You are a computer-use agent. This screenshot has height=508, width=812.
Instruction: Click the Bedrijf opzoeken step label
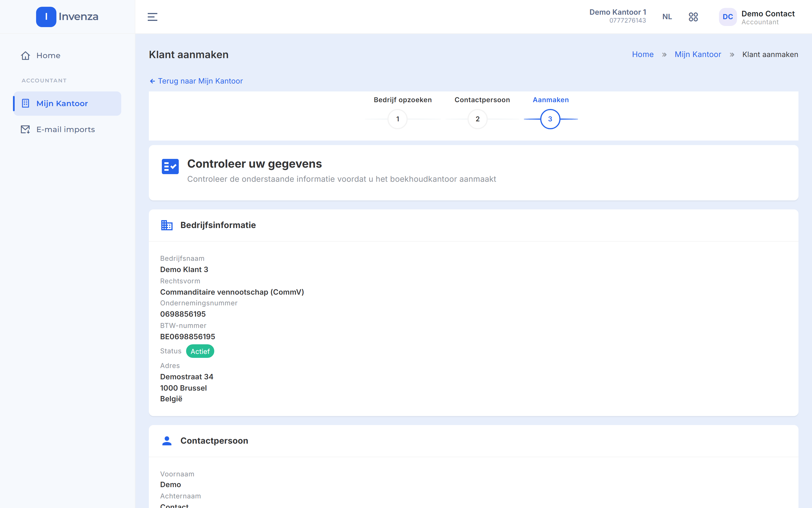403,100
